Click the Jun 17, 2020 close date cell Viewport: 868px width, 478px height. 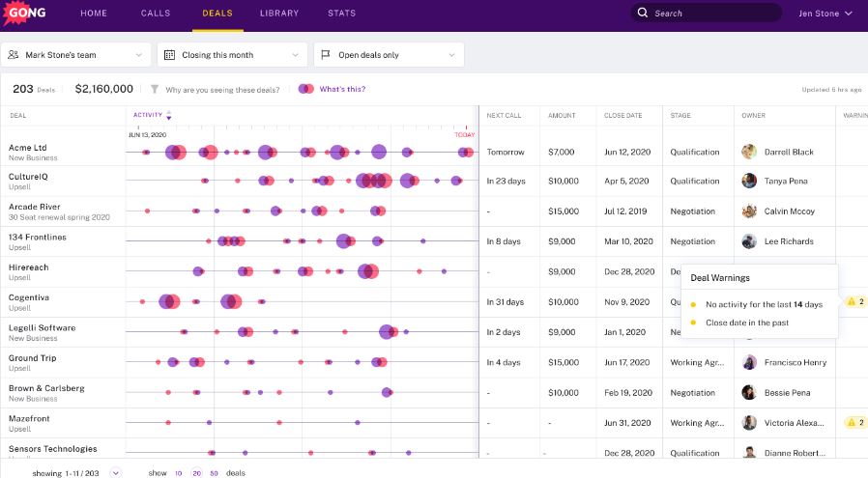(626, 362)
